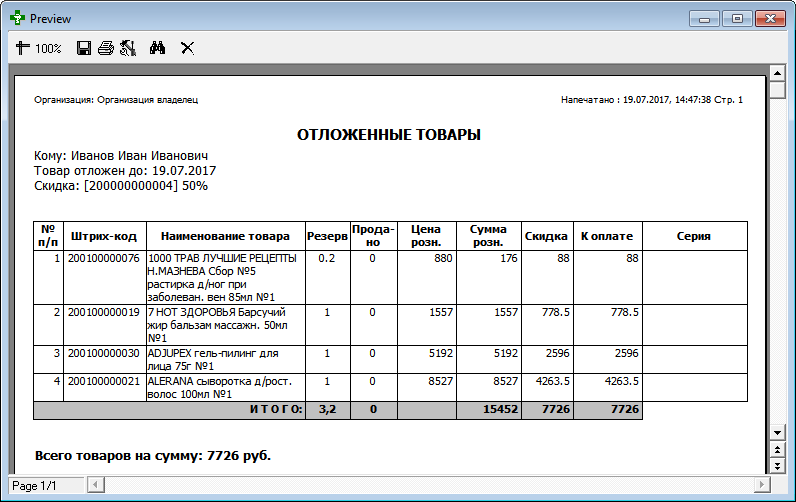The width and height of the screenshot is (796, 502).
Task: Click the Кому: Иванов Иван Иванович line
Action: tap(121, 156)
